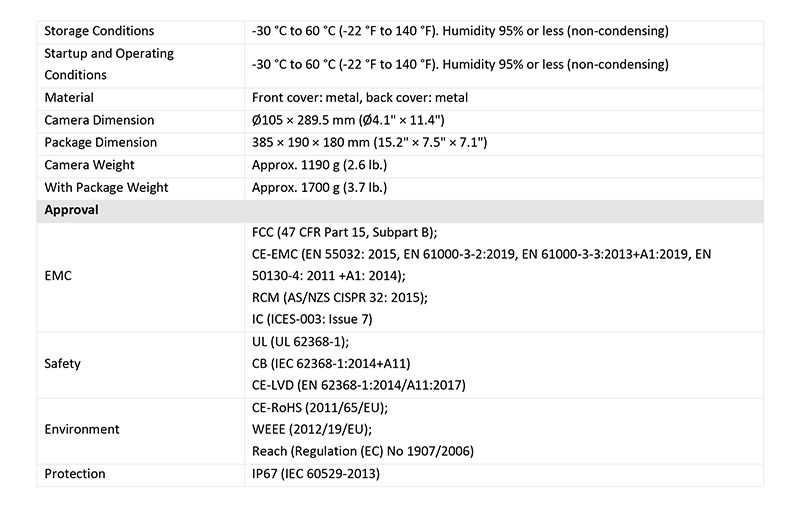
Task: Click the Environment row label
Action: pyautogui.click(x=82, y=429)
